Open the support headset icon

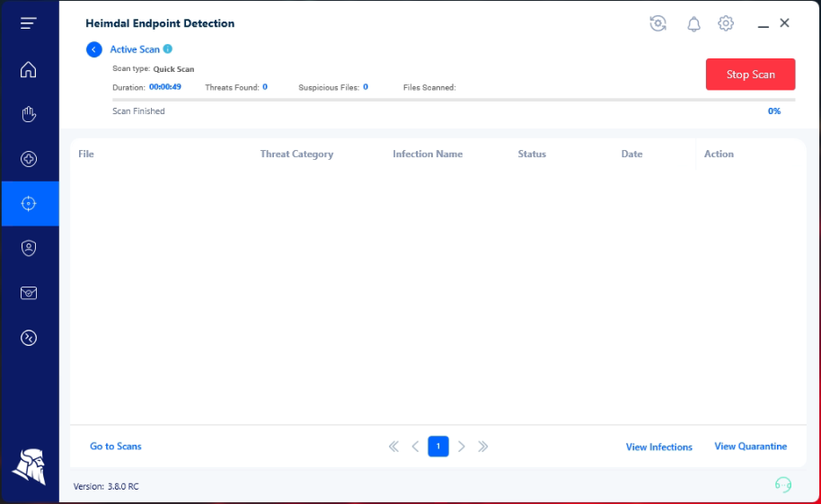pyautogui.click(x=783, y=484)
